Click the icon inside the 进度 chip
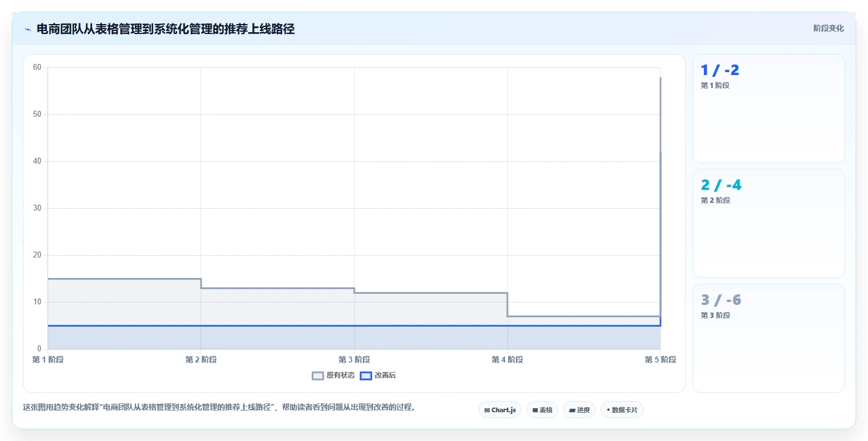The width and height of the screenshot is (868, 441). pos(572,411)
